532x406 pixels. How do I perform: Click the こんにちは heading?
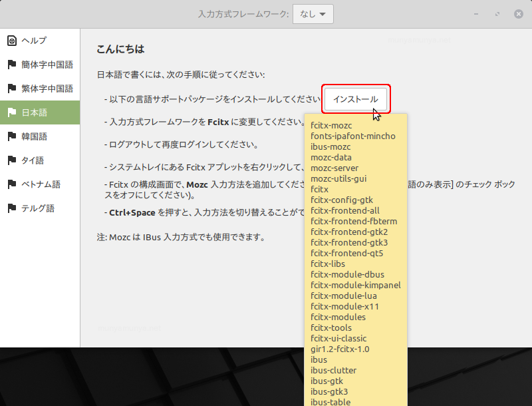pyautogui.click(x=120, y=50)
